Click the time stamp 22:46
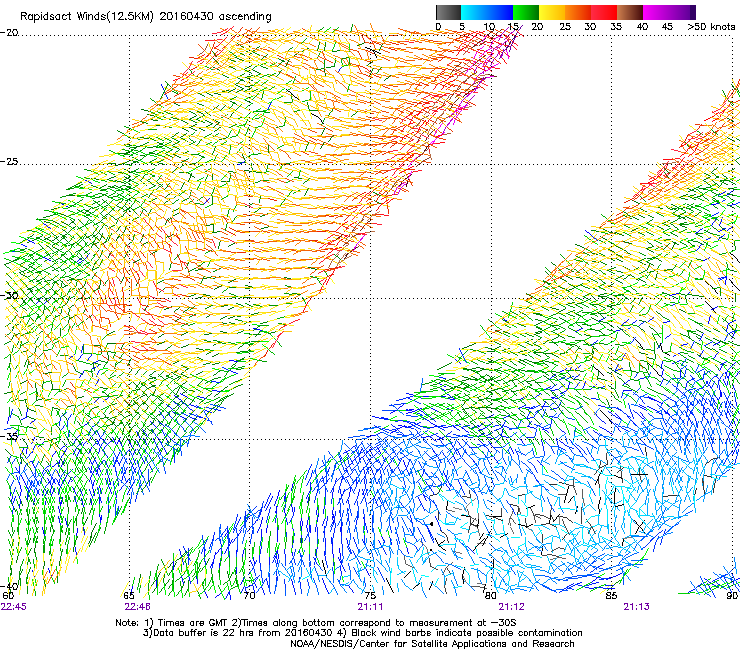The image size is (740, 650). (137, 607)
